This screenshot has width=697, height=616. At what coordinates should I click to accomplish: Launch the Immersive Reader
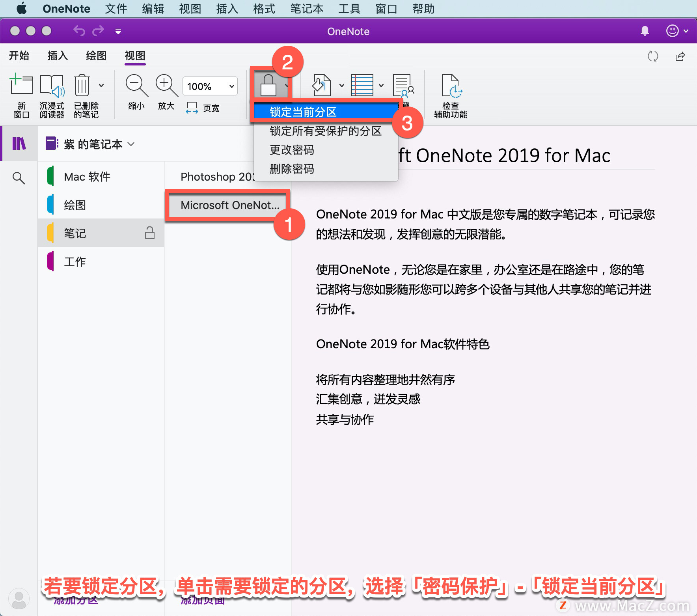tap(52, 95)
